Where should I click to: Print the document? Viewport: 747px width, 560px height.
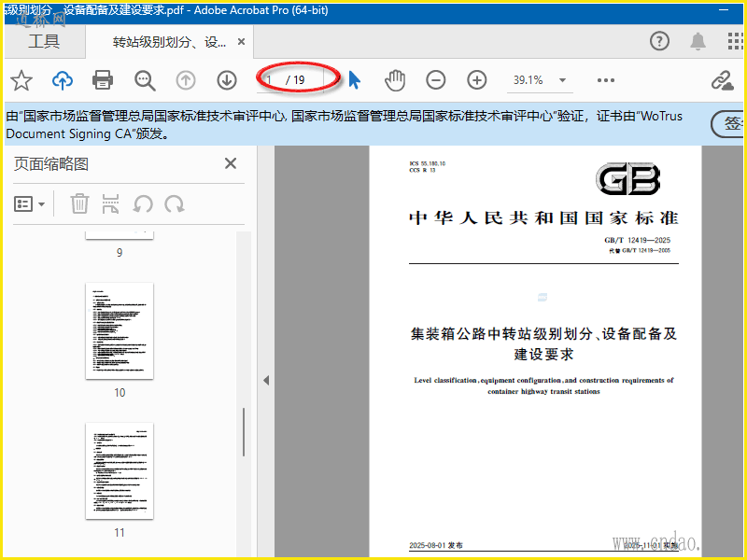(x=103, y=80)
